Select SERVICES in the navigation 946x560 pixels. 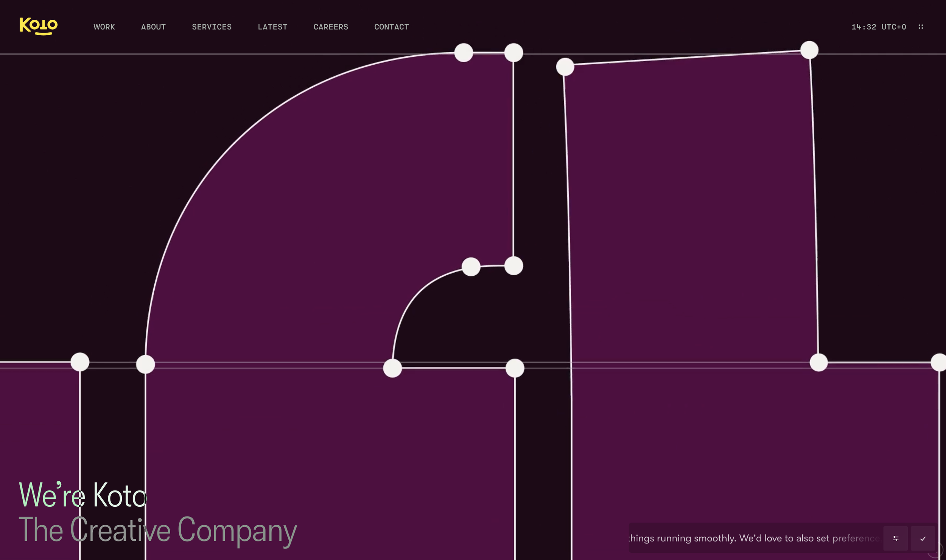[x=212, y=27]
